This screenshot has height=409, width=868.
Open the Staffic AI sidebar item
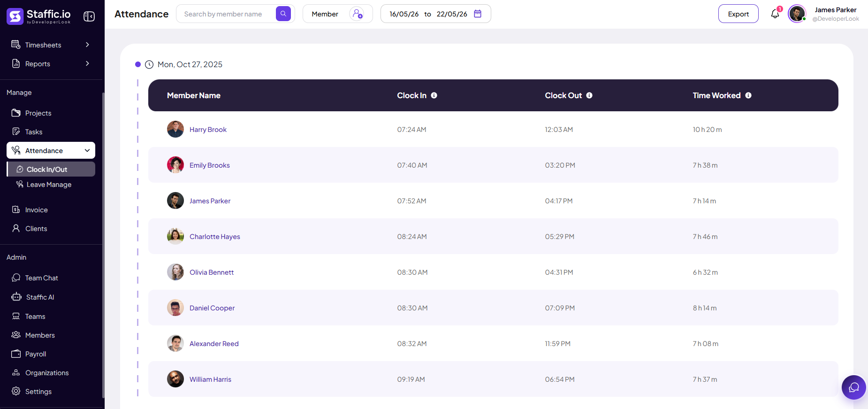click(x=40, y=297)
